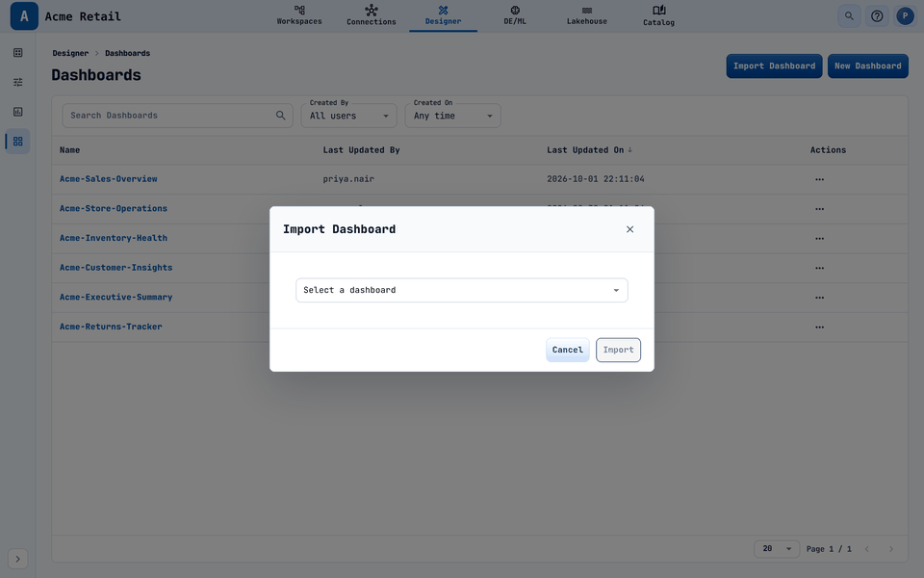This screenshot has width=924, height=578.
Task: Open the Acme-Inventory-Health dashboard link
Action: pos(114,238)
